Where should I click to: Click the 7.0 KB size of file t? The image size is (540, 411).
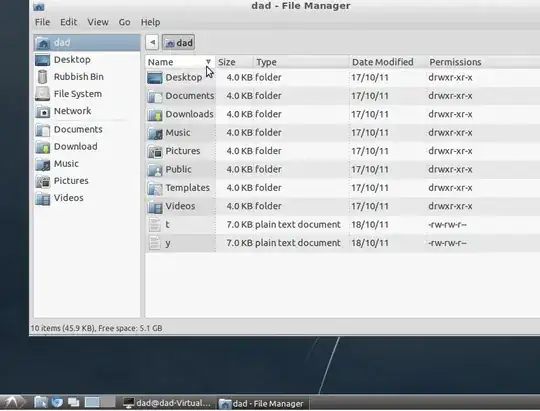(239, 225)
